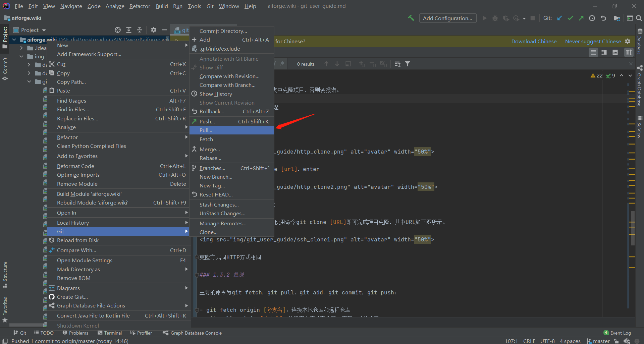Viewport: 644px width, 344px height.
Task: Click Git Push arrow toolbar icon
Action: click(581, 18)
